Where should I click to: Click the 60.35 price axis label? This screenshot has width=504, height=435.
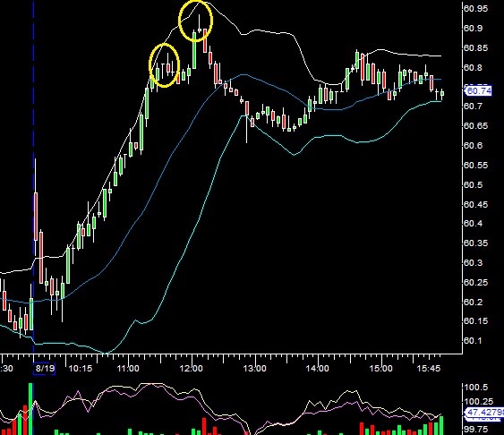(x=475, y=243)
